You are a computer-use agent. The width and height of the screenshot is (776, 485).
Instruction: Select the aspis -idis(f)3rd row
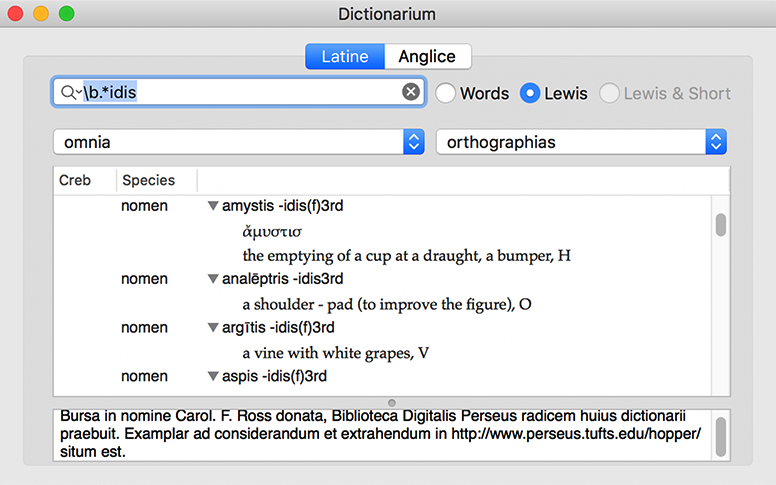click(382, 376)
